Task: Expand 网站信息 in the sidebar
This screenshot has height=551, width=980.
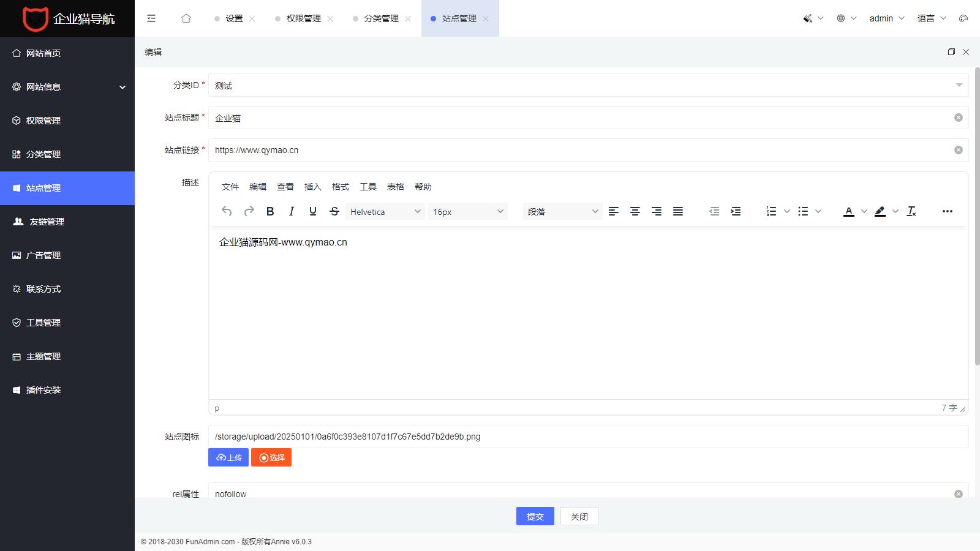Action: 67,87
